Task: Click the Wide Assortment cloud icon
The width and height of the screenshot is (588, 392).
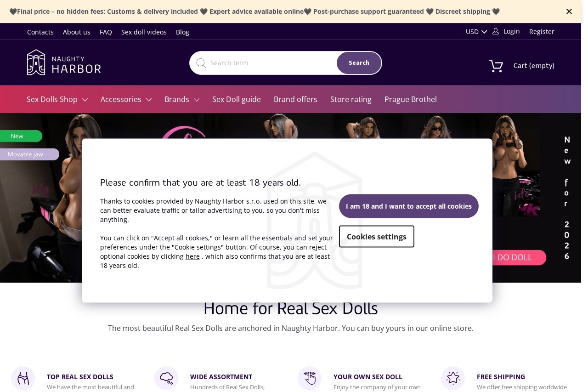Action: 166,378
